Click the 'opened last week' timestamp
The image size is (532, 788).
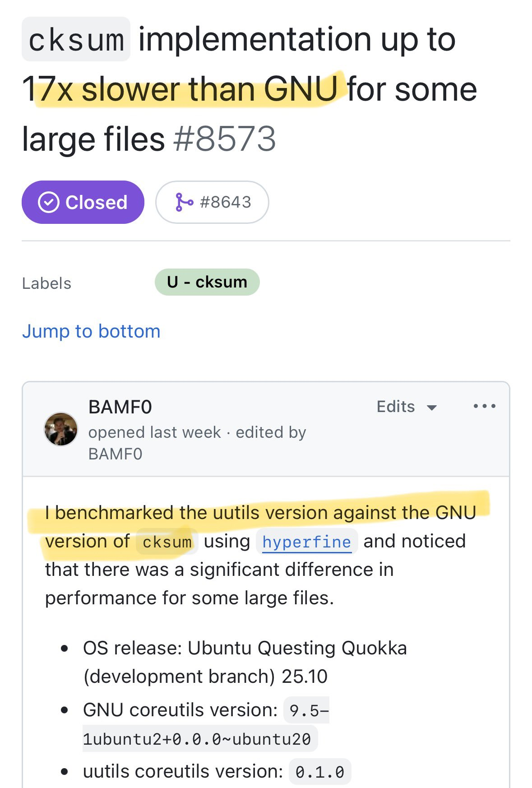155,432
